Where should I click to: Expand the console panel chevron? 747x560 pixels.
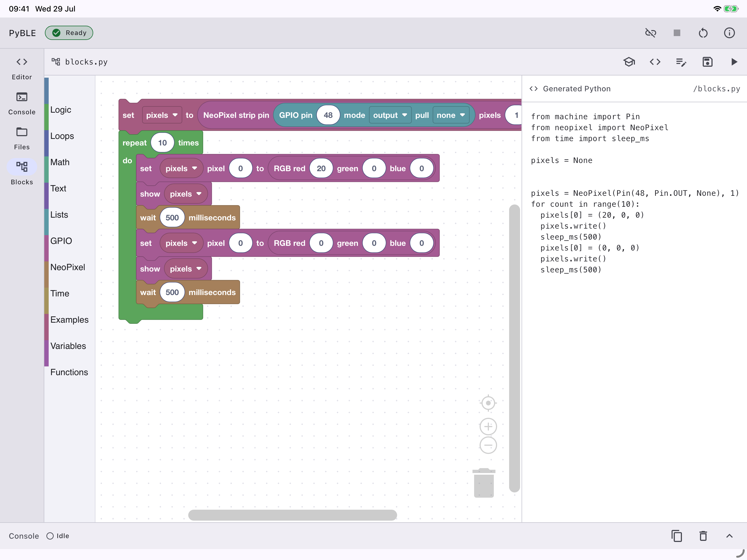coord(730,536)
